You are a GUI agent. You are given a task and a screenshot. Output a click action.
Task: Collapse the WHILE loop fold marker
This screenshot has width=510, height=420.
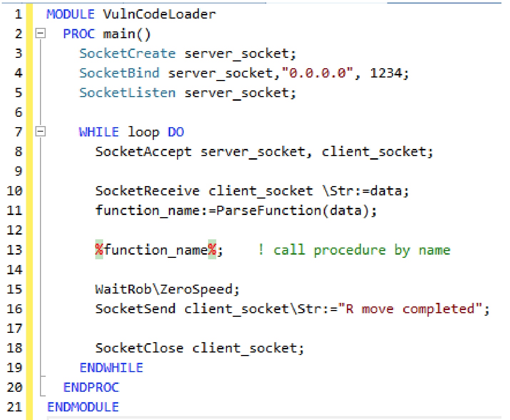(x=41, y=131)
